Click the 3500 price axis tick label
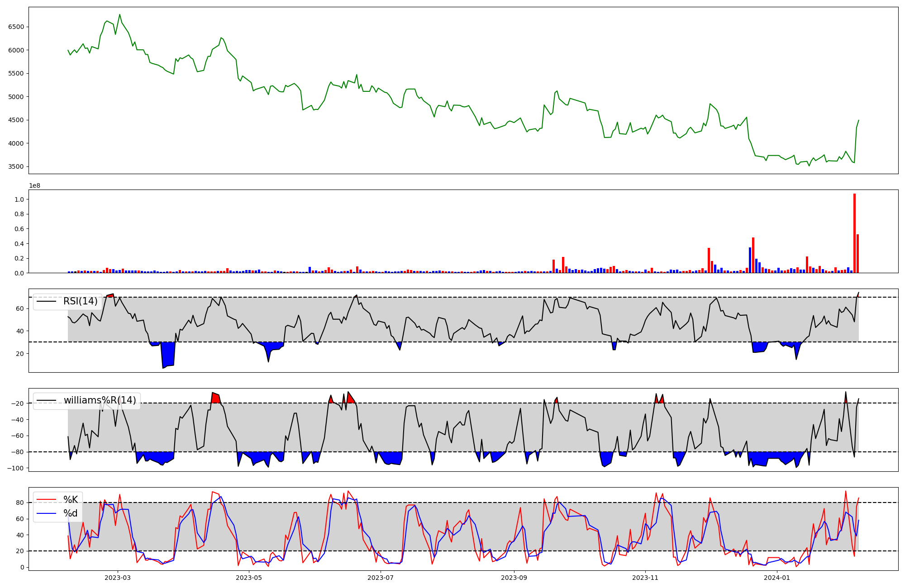 coord(16,166)
